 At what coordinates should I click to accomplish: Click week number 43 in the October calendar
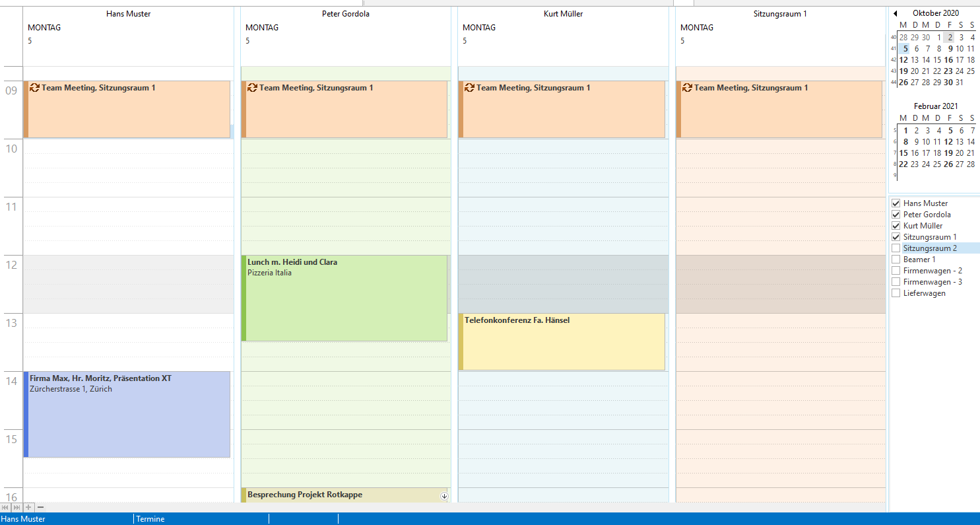895,71
